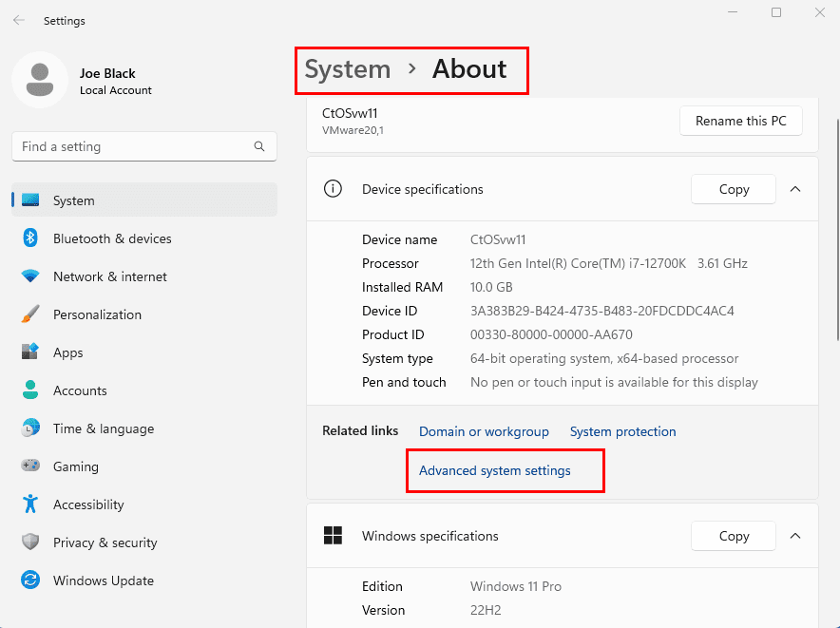Open Privacy & security settings
840x628 pixels.
(144, 542)
